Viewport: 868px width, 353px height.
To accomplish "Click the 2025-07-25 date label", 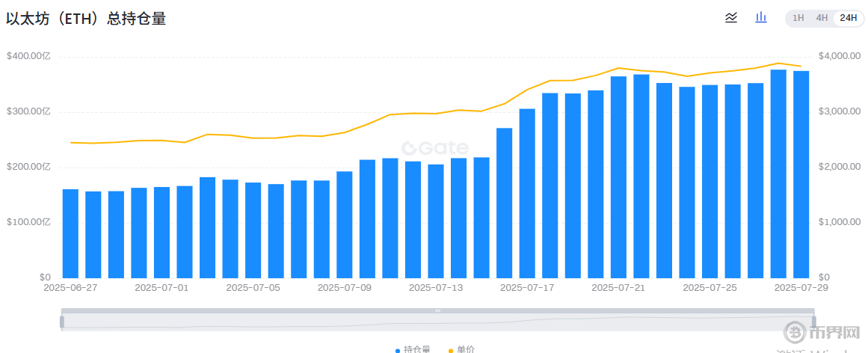I will pyautogui.click(x=710, y=288).
